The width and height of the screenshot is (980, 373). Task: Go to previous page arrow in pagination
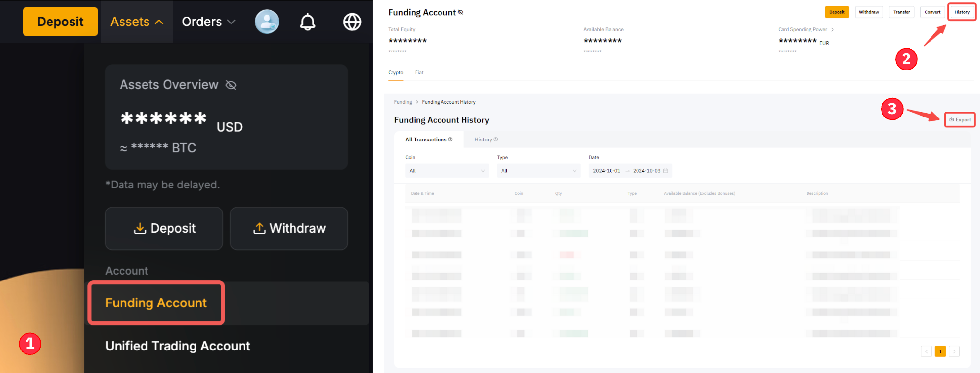coord(926,351)
